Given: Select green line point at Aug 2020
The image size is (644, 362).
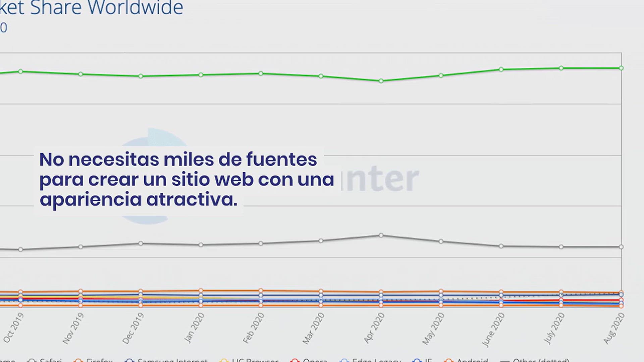Looking at the screenshot, I should tap(621, 68).
